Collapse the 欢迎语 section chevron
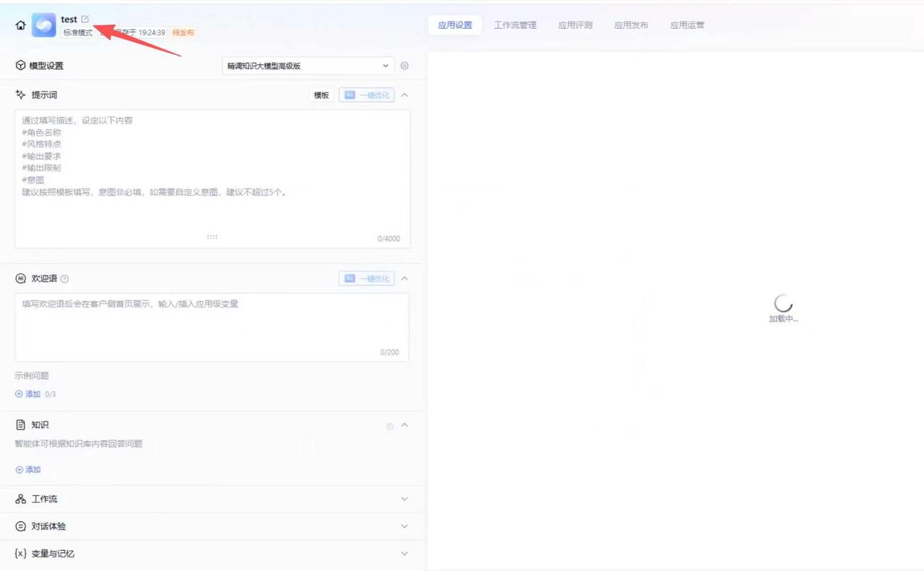Viewport: 924px width, 571px height. pyautogui.click(x=404, y=278)
